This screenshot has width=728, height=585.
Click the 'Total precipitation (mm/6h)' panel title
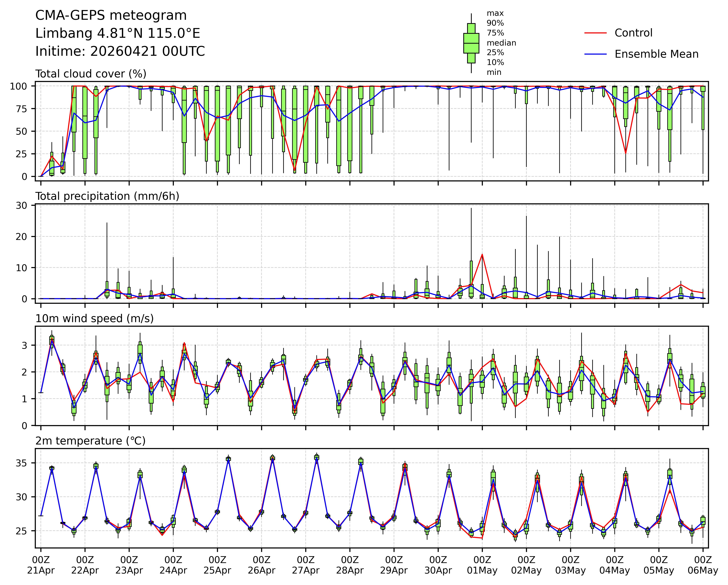107,196
